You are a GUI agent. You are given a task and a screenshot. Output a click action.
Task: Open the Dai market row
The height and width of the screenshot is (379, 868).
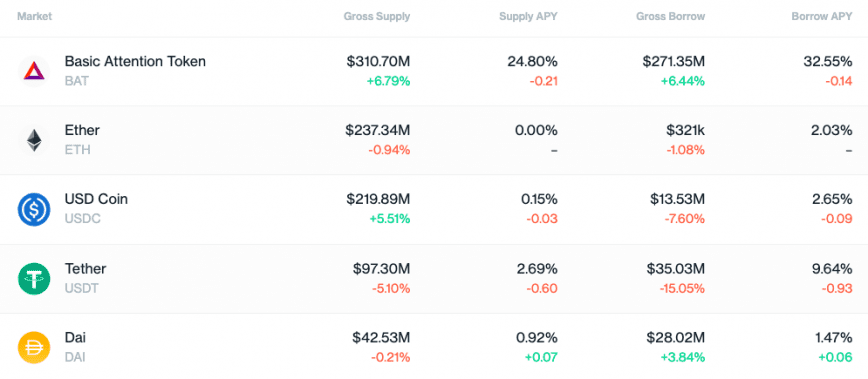point(434,346)
